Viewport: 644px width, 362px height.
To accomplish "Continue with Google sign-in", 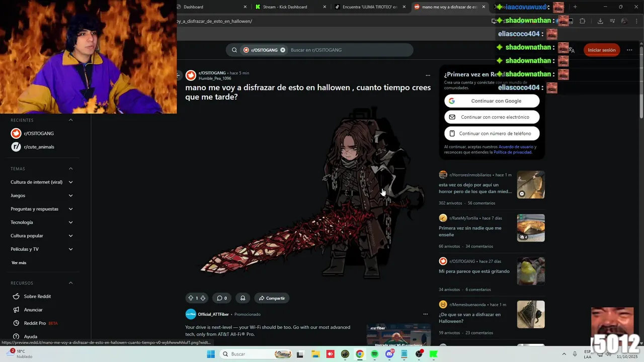I will 492,101.
